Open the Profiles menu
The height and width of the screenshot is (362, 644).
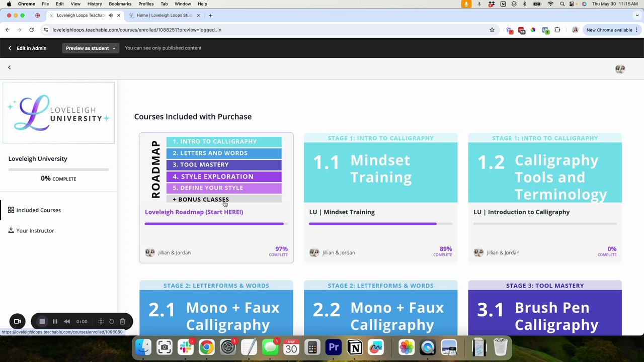[146, 4]
